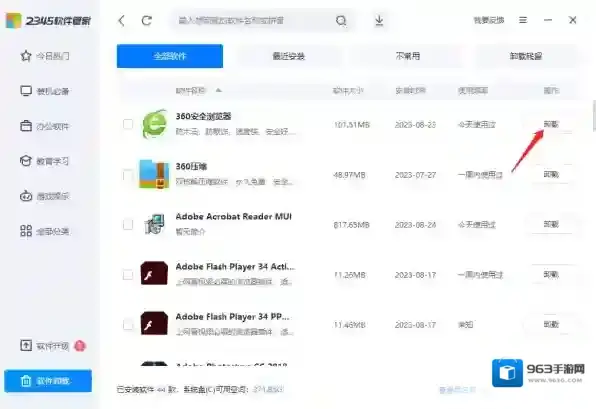Uninstall Adobe Flash Player 34 Acti... via 卸载
Screen dimensions: 596x409
(x=551, y=274)
